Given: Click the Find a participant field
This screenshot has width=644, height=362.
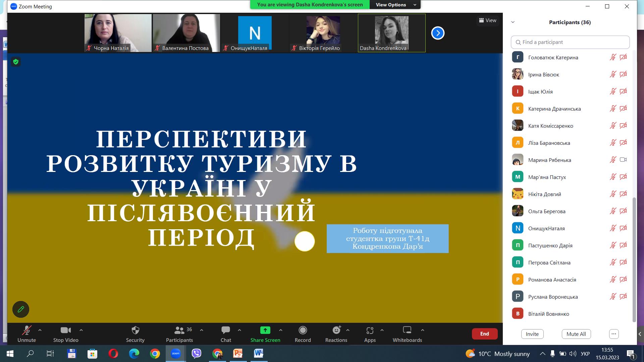Looking at the screenshot, I should 570,42.
